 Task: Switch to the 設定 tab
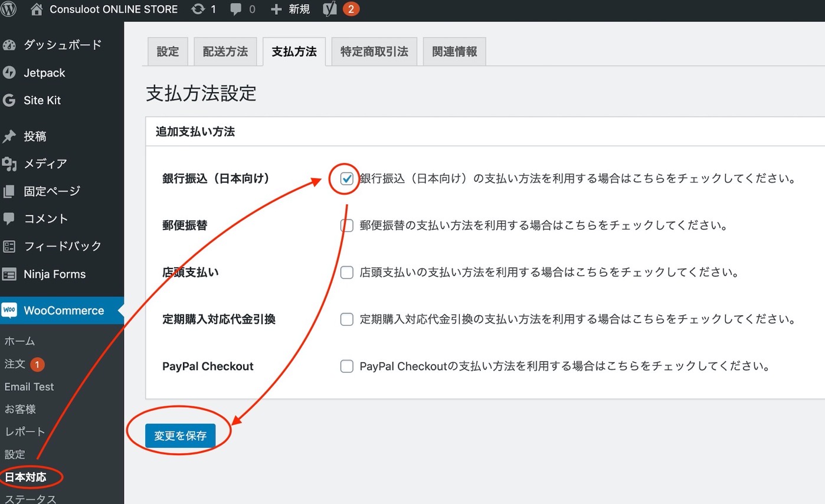pos(168,51)
